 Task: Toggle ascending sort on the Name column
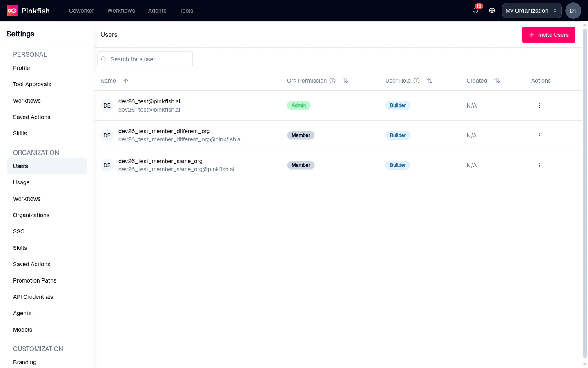126,81
